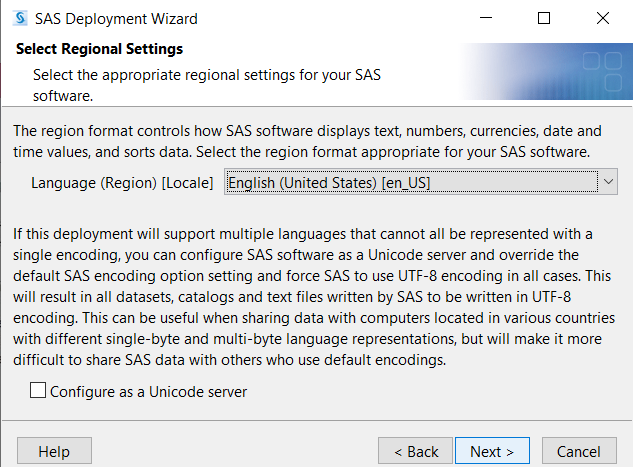The width and height of the screenshot is (633, 467).
Task: Expand the Language locale dropdown arrow
Action: click(x=608, y=182)
